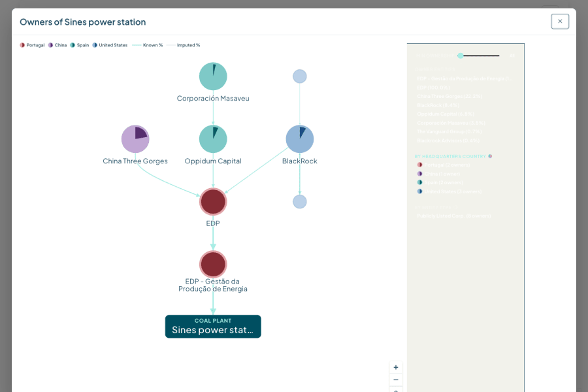This screenshot has width=588, height=392.
Task: Click the Portugal legend marker
Action: click(x=22, y=45)
